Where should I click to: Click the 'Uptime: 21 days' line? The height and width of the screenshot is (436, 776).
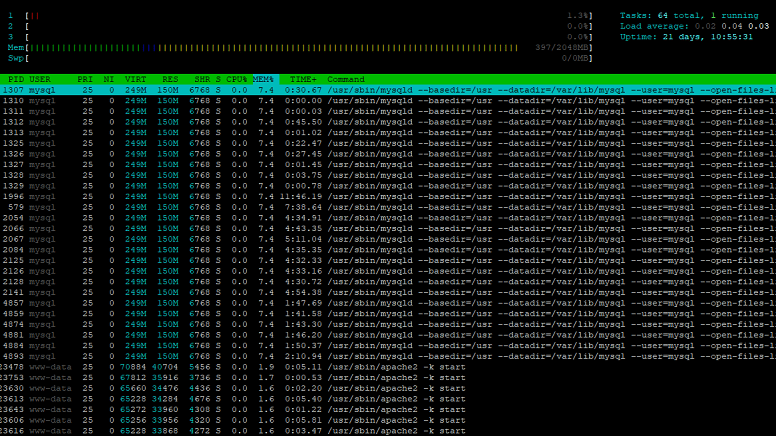click(686, 37)
